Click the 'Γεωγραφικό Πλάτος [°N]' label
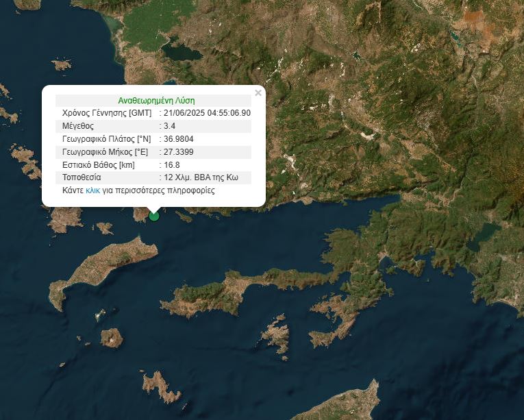 (106, 139)
